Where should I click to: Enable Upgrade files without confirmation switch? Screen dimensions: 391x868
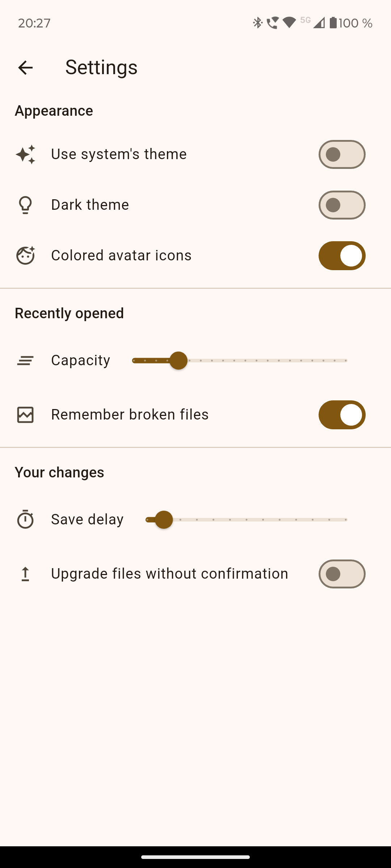coord(342,574)
